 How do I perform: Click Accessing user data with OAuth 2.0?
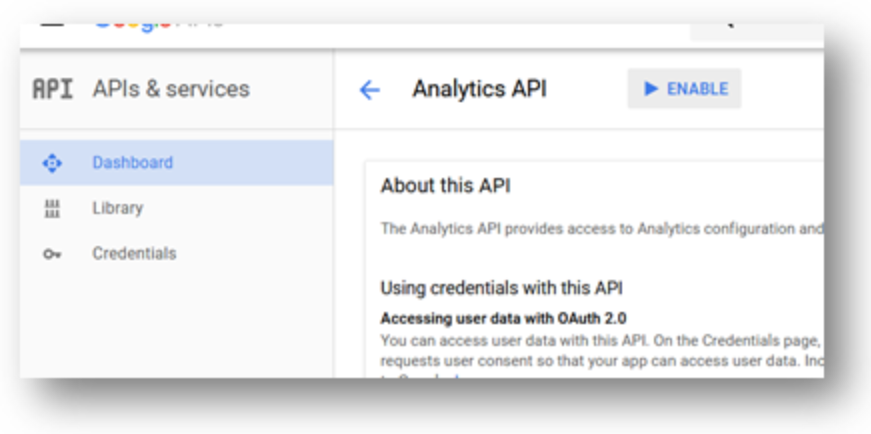pyautogui.click(x=504, y=318)
